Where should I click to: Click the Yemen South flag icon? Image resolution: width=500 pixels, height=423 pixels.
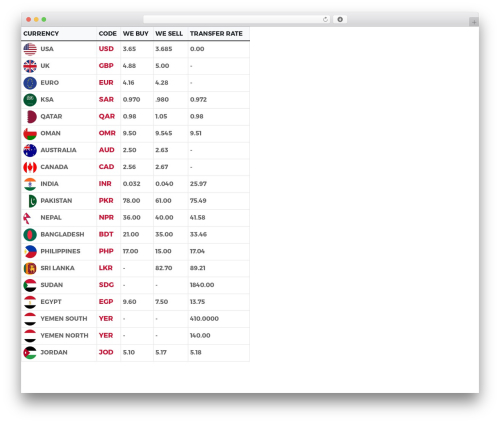pos(30,319)
